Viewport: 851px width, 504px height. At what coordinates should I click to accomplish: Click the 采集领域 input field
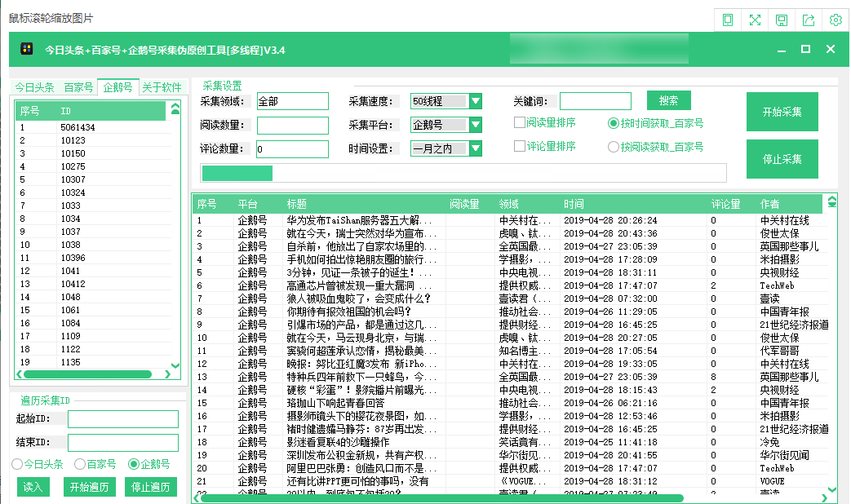pos(293,101)
